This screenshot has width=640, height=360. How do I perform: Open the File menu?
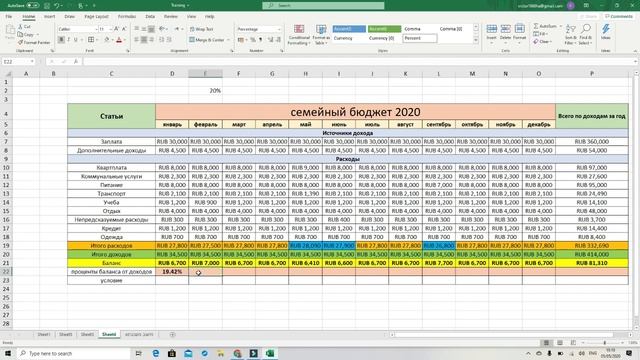pos(9,16)
